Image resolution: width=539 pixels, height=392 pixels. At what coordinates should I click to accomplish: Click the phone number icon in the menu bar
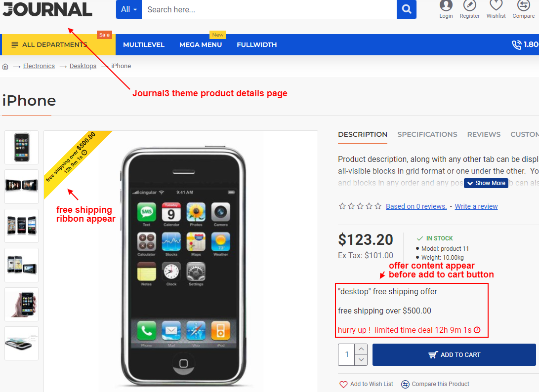pyautogui.click(x=517, y=44)
